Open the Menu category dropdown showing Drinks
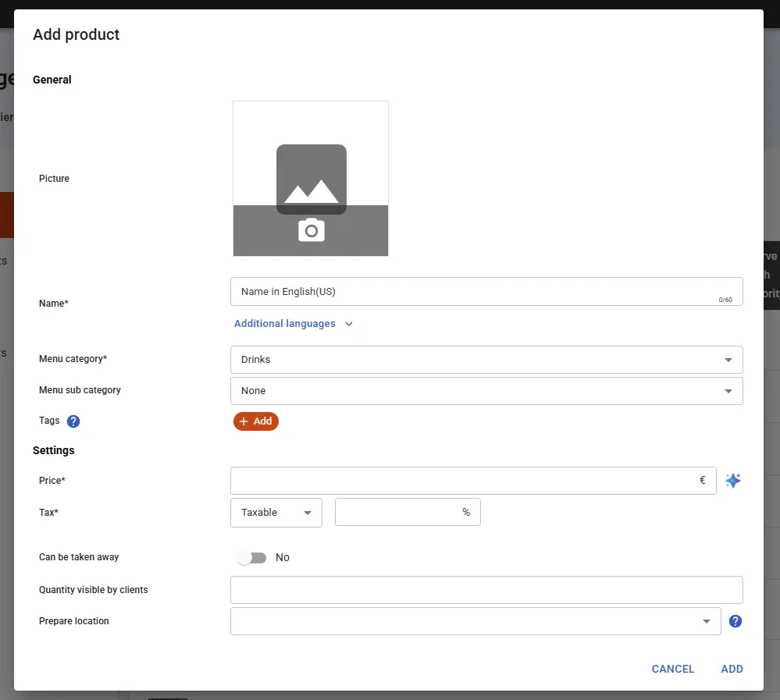 [486, 360]
